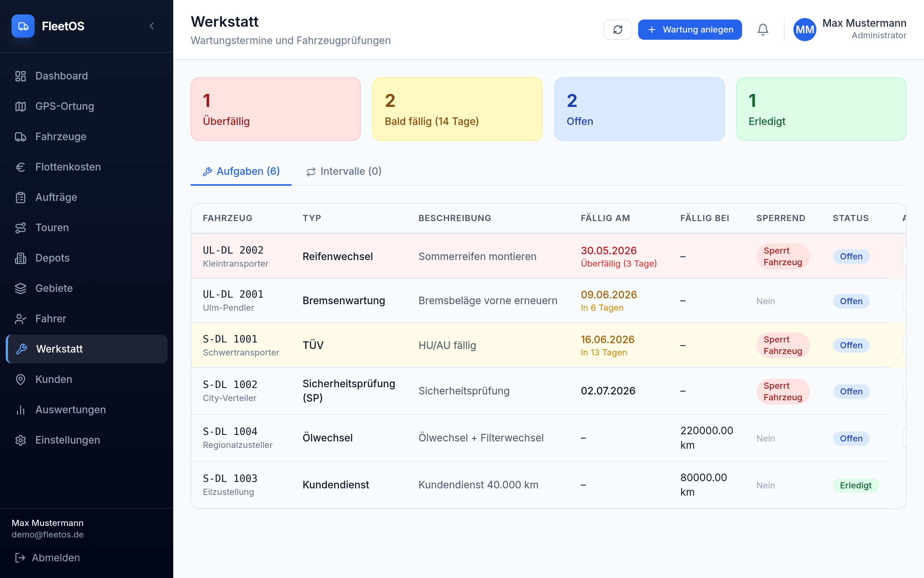
Task: Click demo@fleetos.de email in sidebar footer
Action: coord(47,535)
